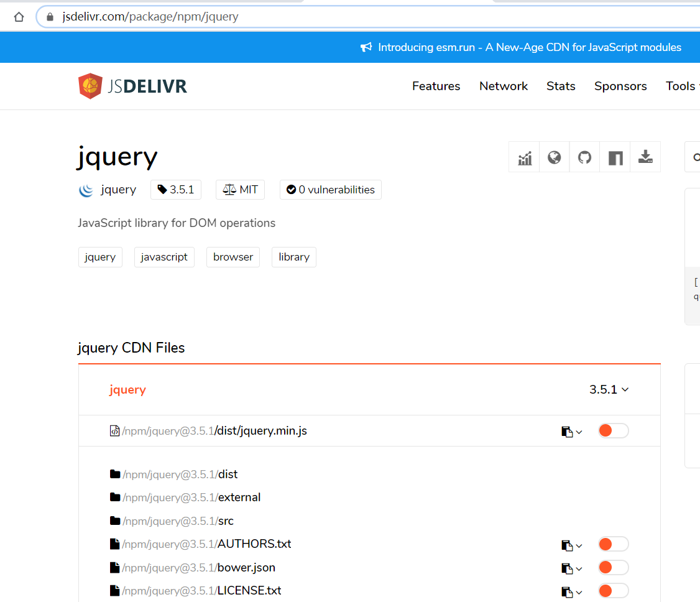Click the jsDelivr address bar URL
The height and width of the screenshot is (602, 700).
coord(150,17)
